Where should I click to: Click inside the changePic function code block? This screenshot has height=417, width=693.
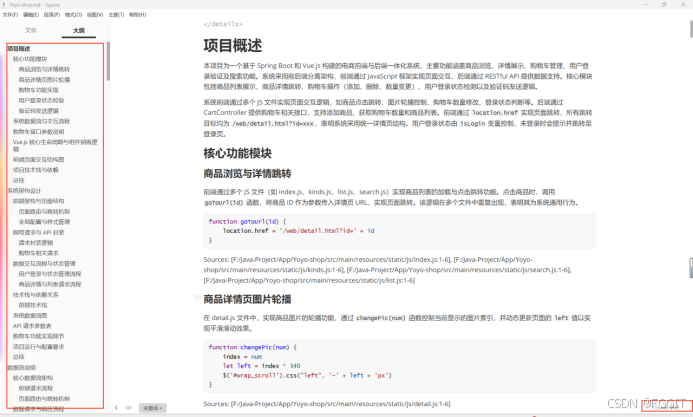[399, 366]
